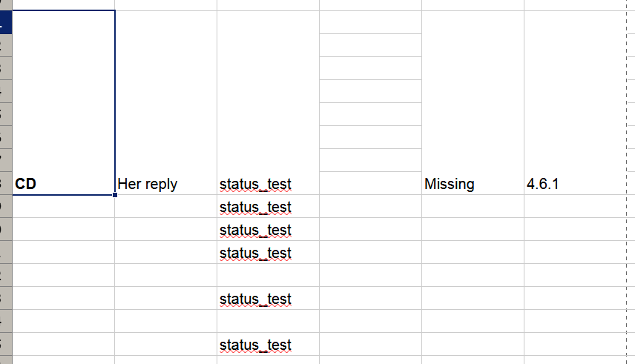Image resolution: width=635 pixels, height=364 pixels.
Task: Click the empty cell directly below "CD"
Action: click(63, 207)
